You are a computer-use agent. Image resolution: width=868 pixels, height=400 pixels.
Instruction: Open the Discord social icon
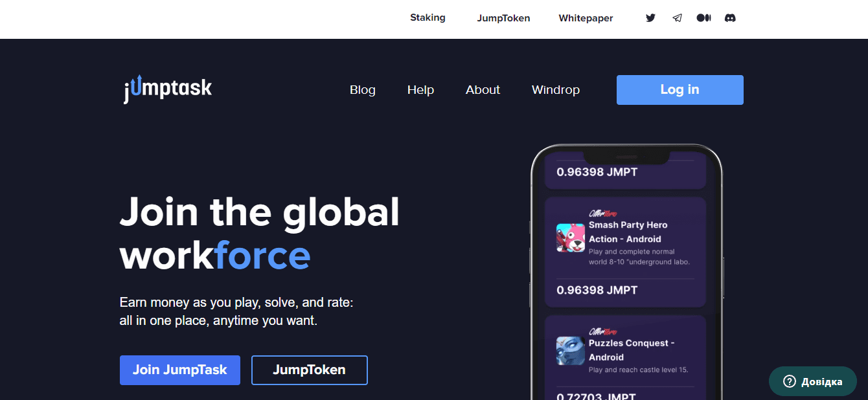click(730, 18)
